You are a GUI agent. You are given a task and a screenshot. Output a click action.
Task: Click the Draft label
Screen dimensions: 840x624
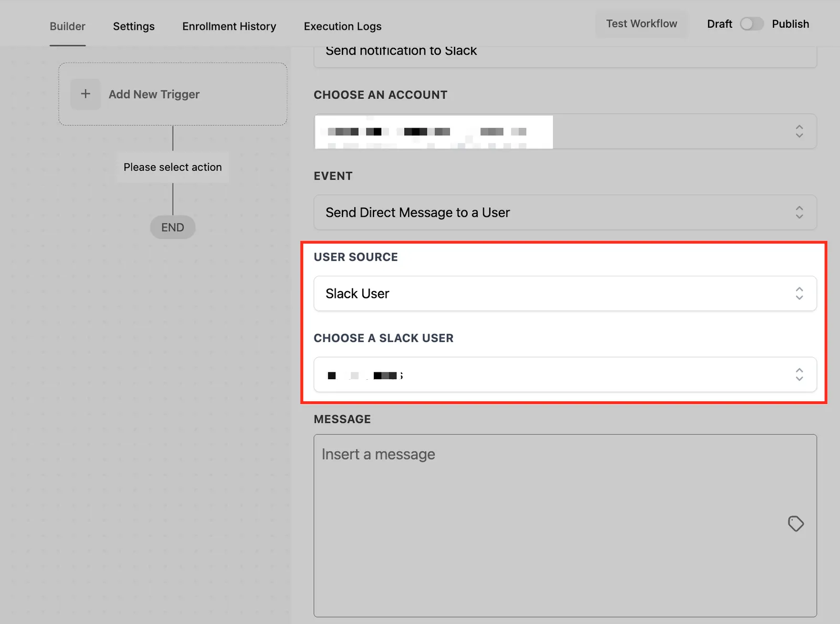719,24
